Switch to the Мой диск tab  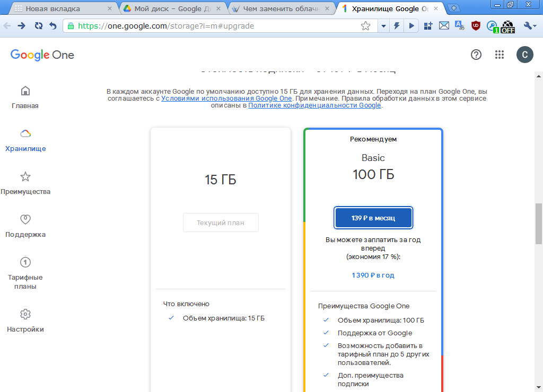point(169,8)
